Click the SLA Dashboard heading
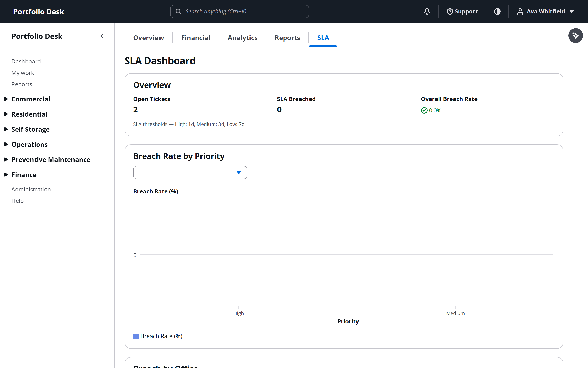This screenshot has width=588, height=368. click(x=160, y=61)
